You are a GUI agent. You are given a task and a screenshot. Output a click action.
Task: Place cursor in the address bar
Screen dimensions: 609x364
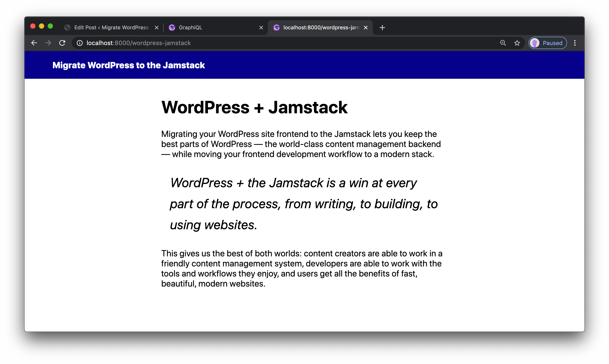(172, 43)
